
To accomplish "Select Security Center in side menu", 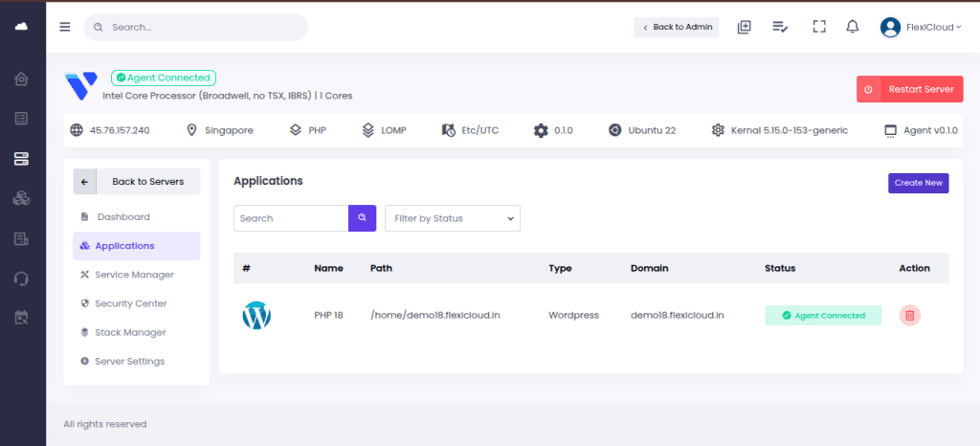I will tap(130, 303).
